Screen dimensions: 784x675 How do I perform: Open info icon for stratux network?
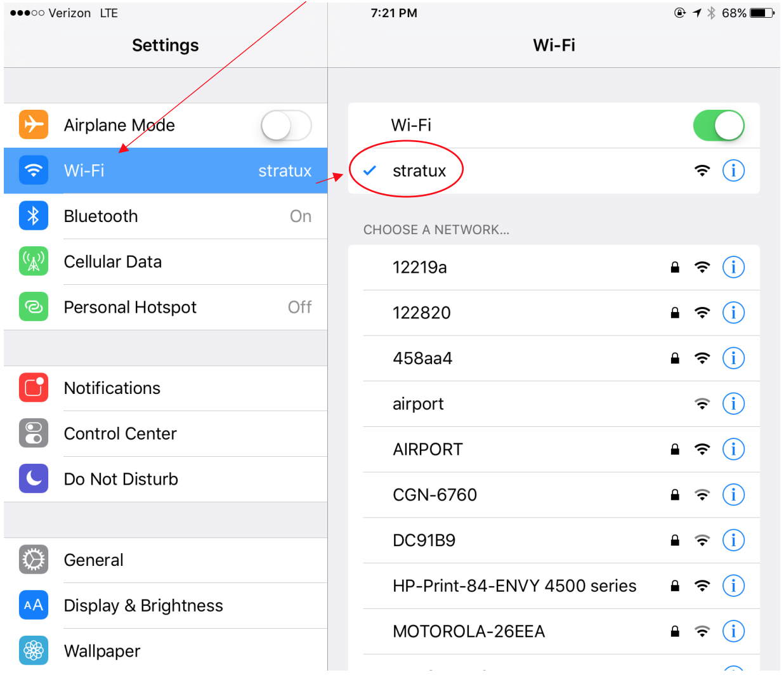click(x=733, y=171)
